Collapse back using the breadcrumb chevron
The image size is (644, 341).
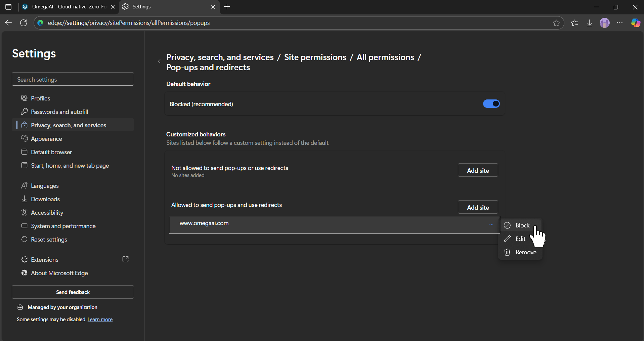coord(159,61)
